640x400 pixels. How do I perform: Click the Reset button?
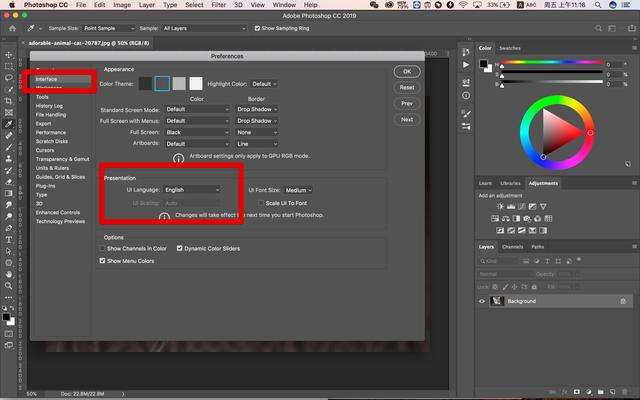click(407, 87)
